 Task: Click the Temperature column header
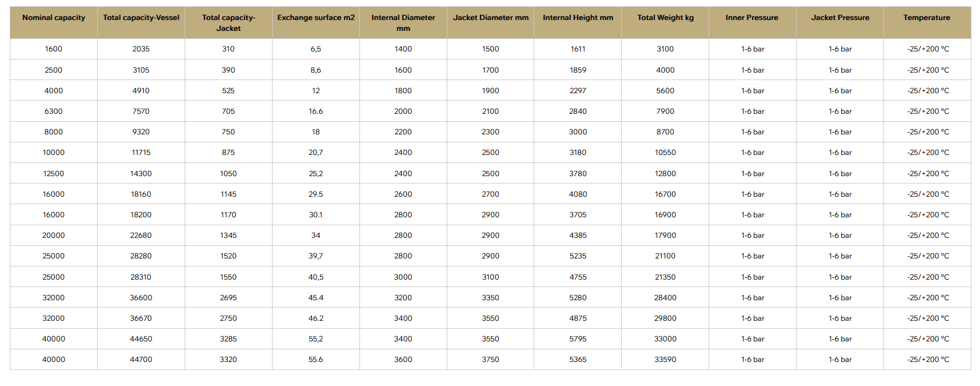(x=927, y=18)
